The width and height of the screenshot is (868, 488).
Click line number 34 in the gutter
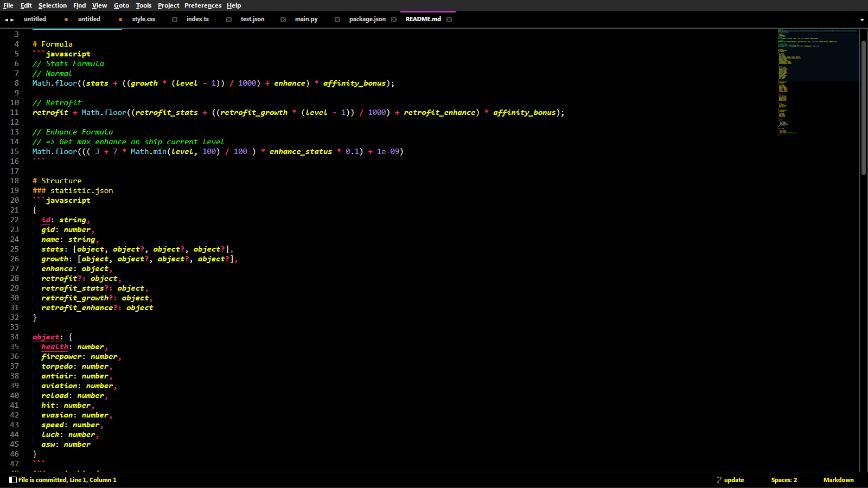(14, 337)
